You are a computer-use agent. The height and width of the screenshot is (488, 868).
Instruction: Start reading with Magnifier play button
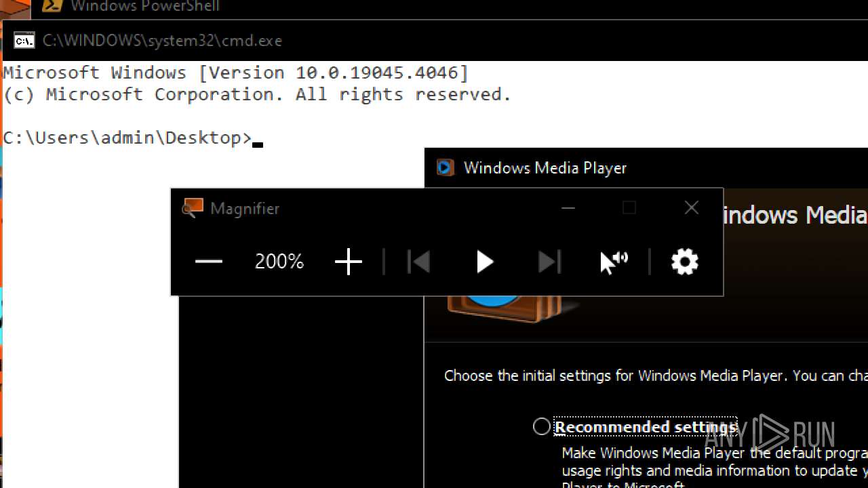(484, 262)
